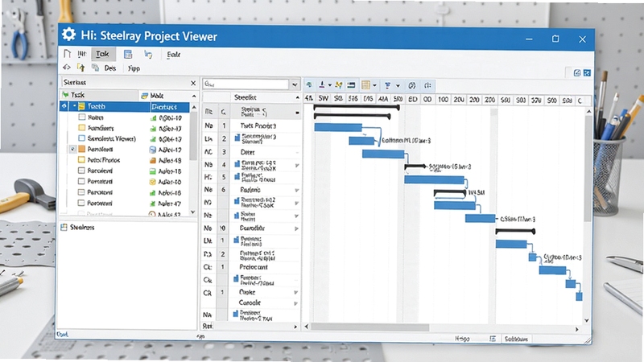
Task: Tick the box on the Adee-18 row
Action: coord(81,171)
